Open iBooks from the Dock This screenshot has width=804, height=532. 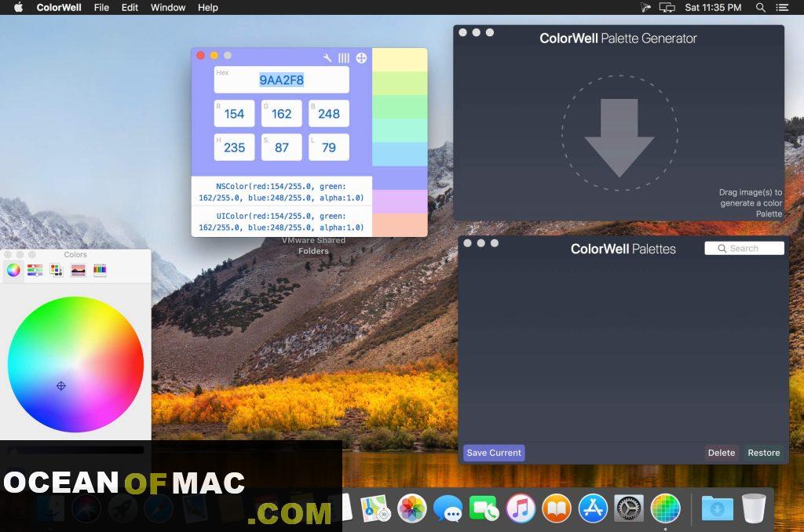[x=557, y=509]
